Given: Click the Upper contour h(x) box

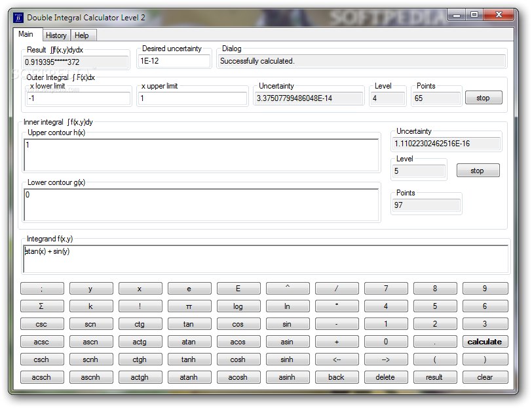Looking at the screenshot, I should click(201, 155).
